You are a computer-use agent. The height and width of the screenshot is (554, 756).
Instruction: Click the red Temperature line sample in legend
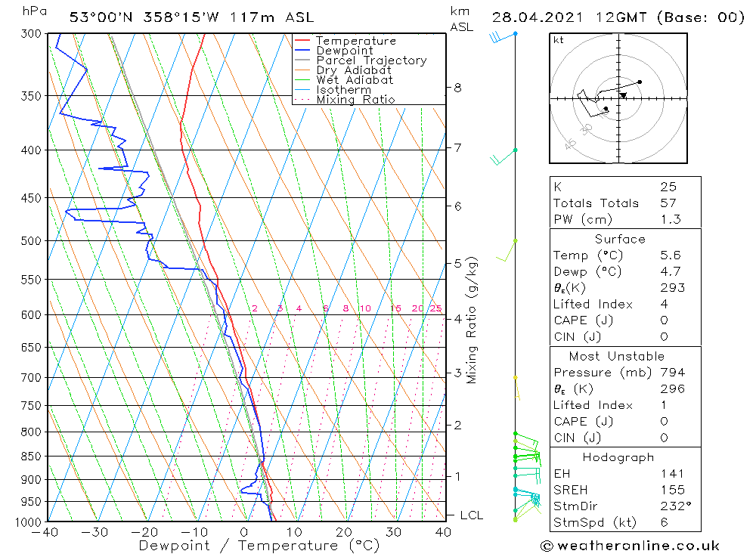[302, 41]
